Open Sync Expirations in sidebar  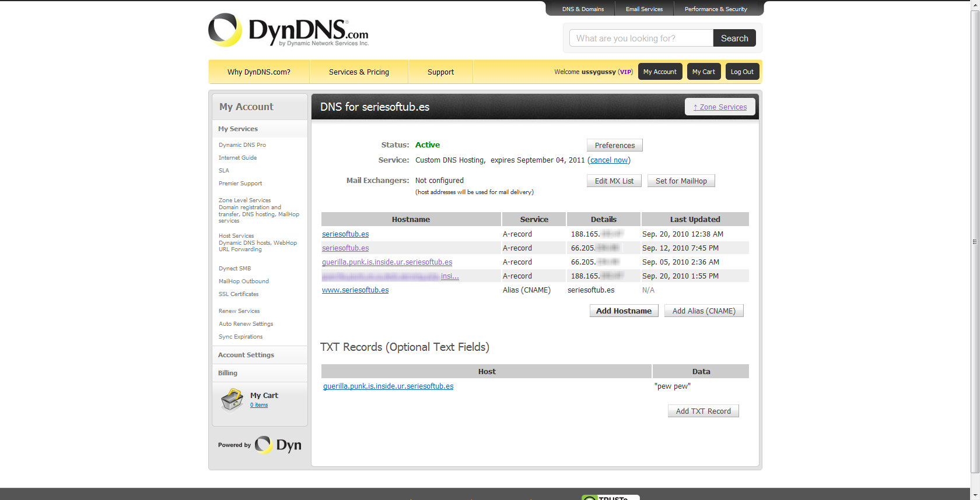240,336
